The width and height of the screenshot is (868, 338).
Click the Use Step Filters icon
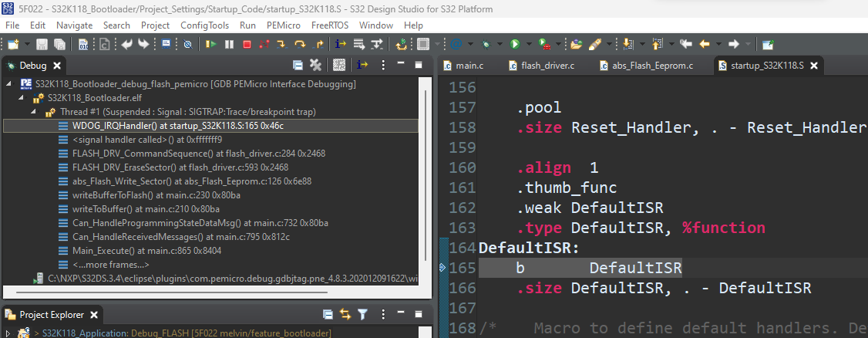[377, 44]
